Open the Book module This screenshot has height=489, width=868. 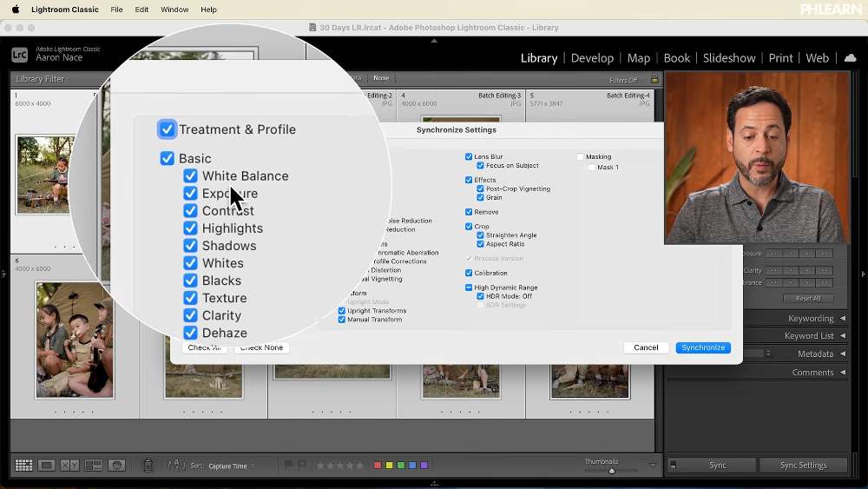tap(676, 58)
